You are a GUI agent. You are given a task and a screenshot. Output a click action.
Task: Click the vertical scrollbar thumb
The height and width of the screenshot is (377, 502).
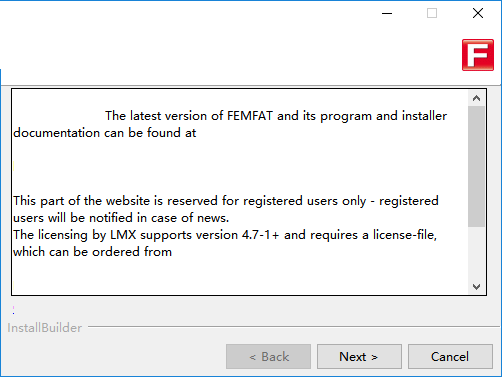click(476, 167)
